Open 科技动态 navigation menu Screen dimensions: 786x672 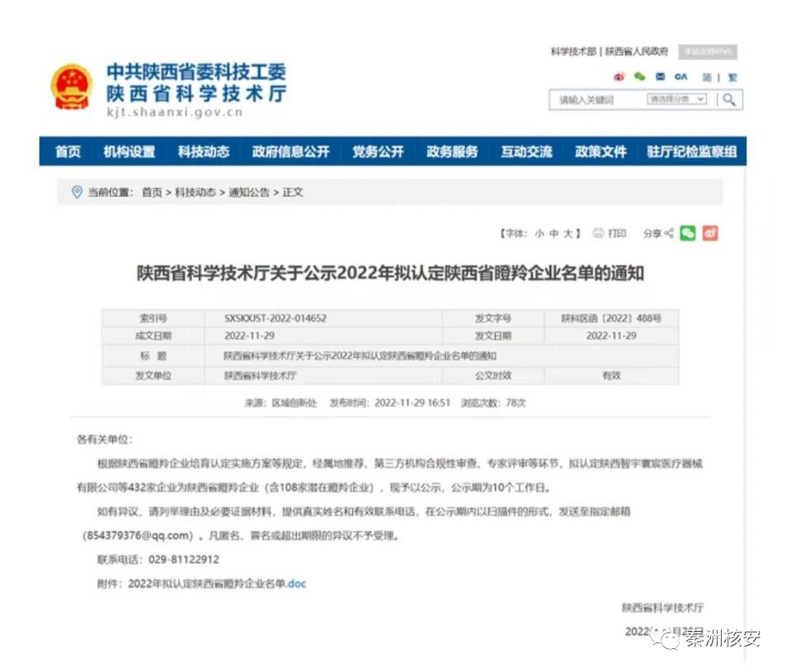click(204, 152)
